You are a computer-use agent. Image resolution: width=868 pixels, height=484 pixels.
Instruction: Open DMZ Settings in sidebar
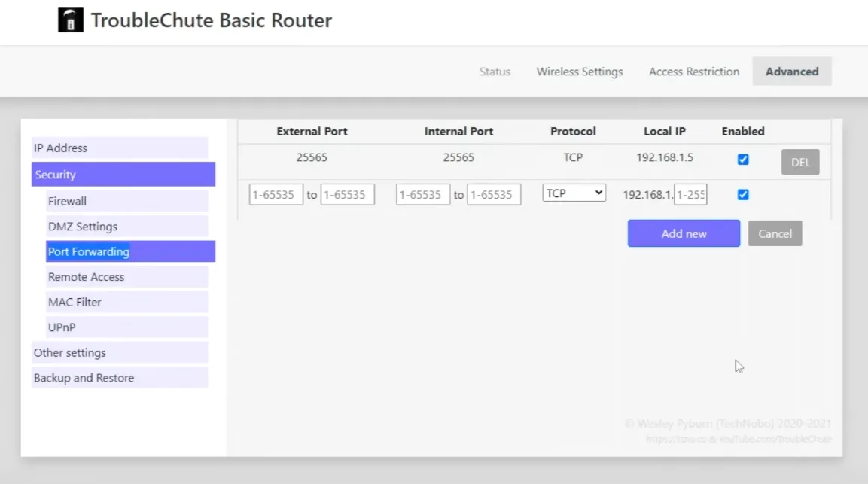pyautogui.click(x=126, y=227)
